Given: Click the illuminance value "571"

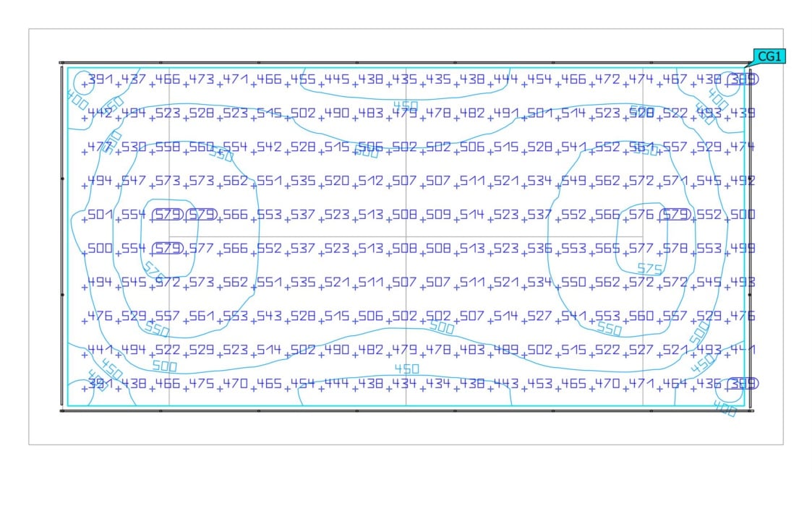Looking at the screenshot, I should pyautogui.click(x=675, y=181).
